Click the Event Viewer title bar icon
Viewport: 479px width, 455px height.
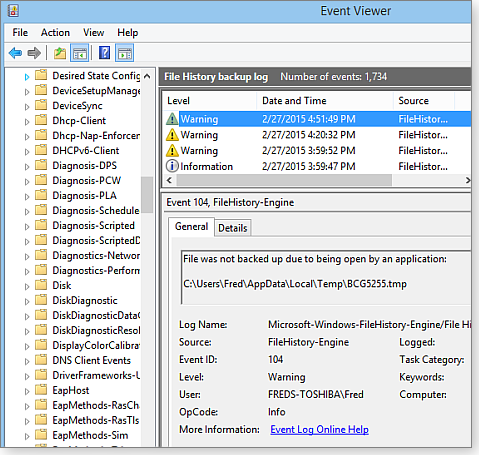click(x=13, y=11)
